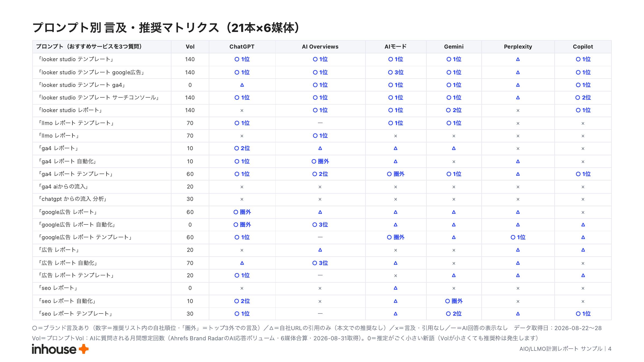Click Gemini 圏外 in seo レポート 自動化 row
This screenshot has width=644, height=362.
[x=454, y=301]
